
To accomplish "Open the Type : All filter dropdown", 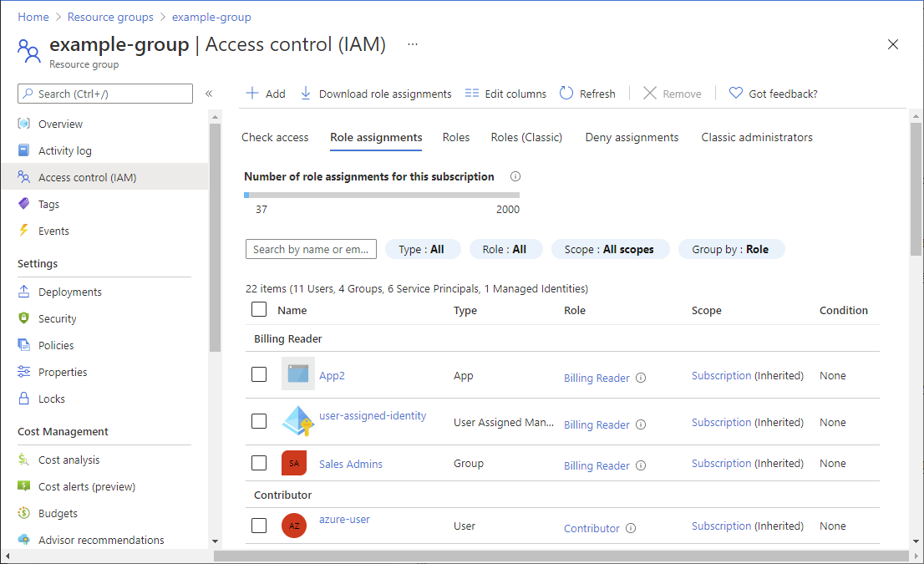I will click(x=421, y=249).
